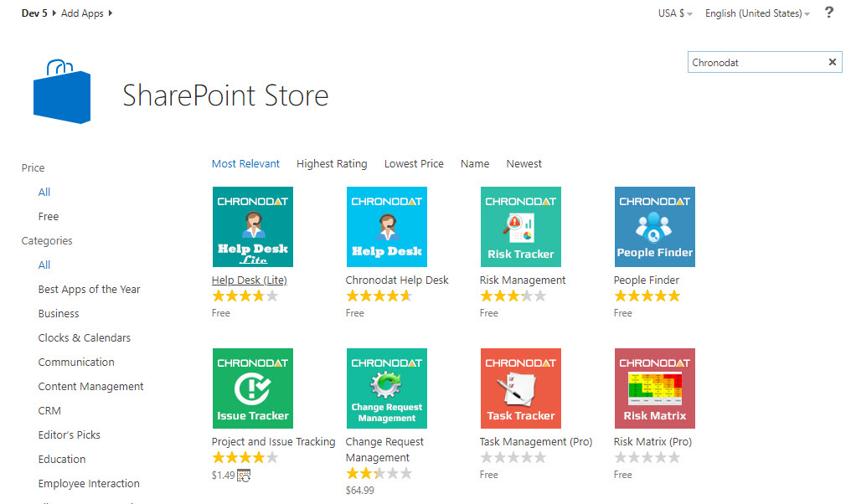The height and width of the screenshot is (504, 851).
Task: Open the Chronodat Help Desk title link
Action: click(397, 280)
